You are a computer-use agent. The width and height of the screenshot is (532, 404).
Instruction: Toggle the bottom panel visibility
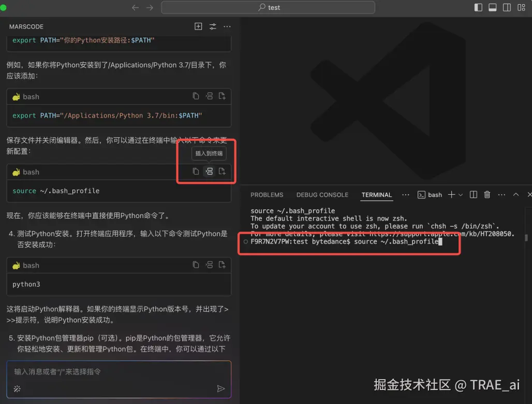[x=492, y=7]
